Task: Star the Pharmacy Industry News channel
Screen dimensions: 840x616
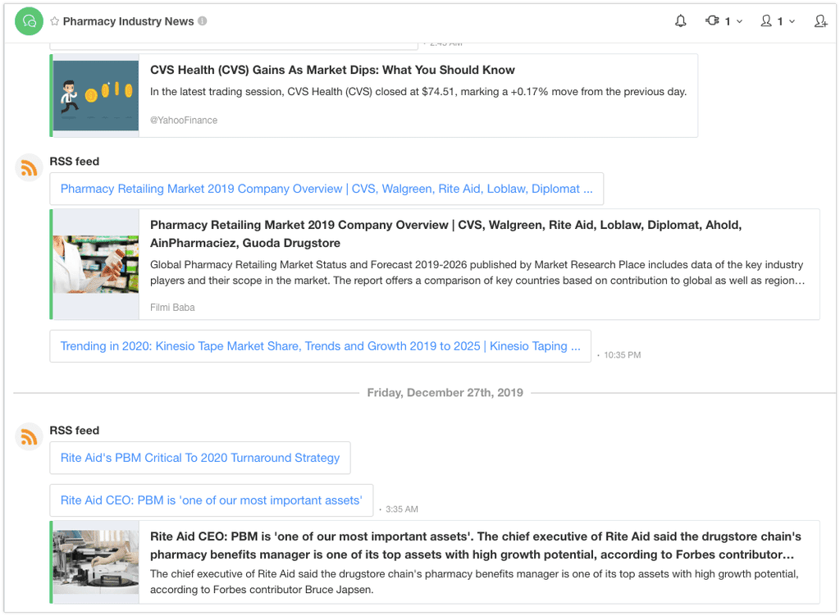Action: tap(55, 21)
